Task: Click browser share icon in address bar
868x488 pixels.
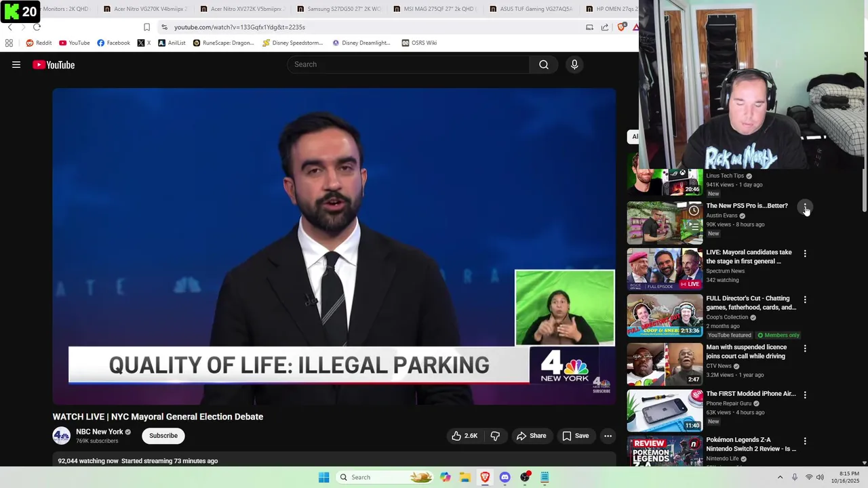Action: [x=605, y=27]
